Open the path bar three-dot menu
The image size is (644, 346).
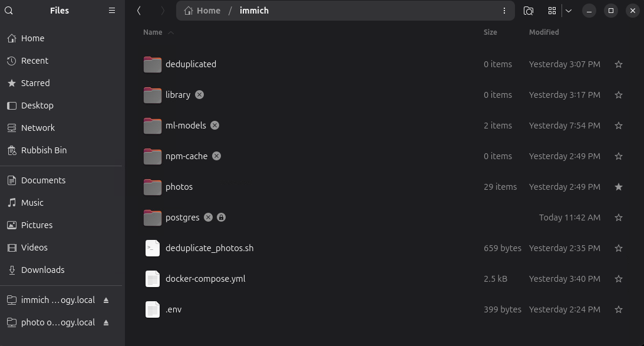coord(504,11)
